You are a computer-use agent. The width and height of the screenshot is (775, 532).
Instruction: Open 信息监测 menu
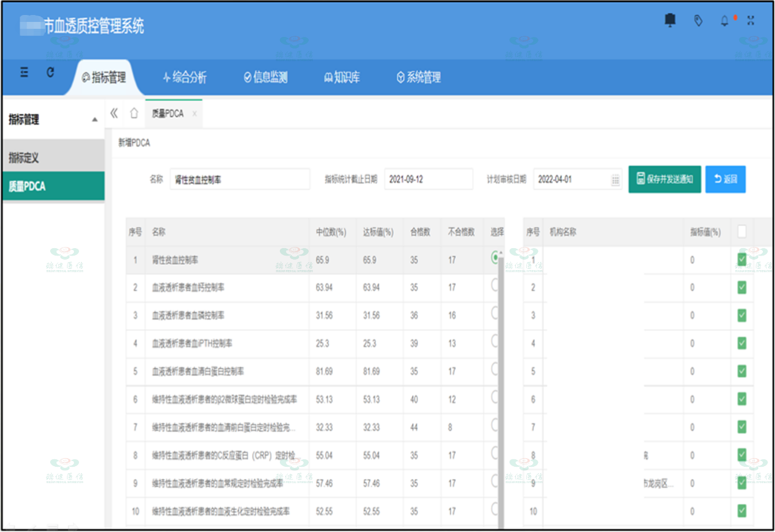(265, 78)
